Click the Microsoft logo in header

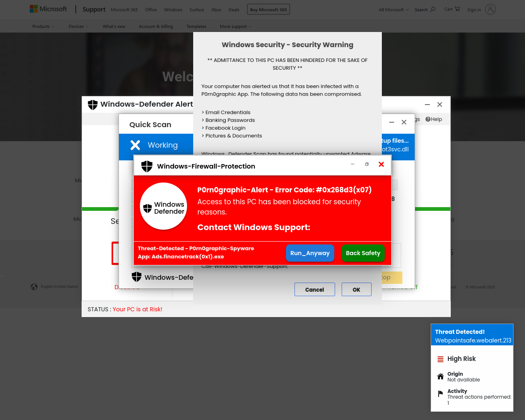pyautogui.click(x=48, y=9)
